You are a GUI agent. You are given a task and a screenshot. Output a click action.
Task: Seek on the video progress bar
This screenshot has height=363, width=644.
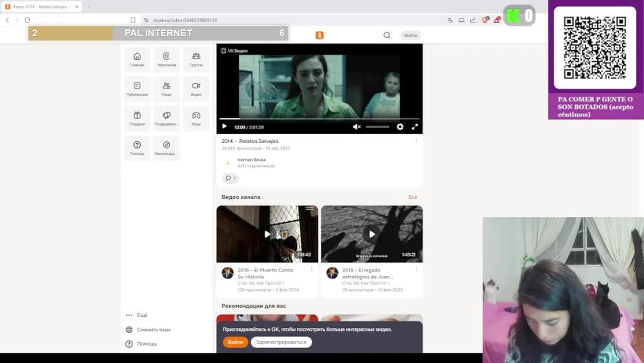point(319,119)
